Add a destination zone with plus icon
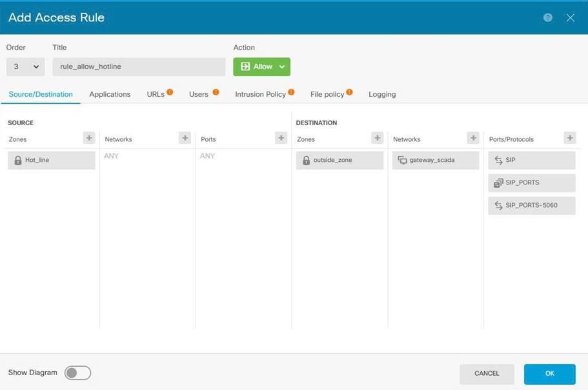Viewport: 588px width, 390px height. (x=378, y=138)
